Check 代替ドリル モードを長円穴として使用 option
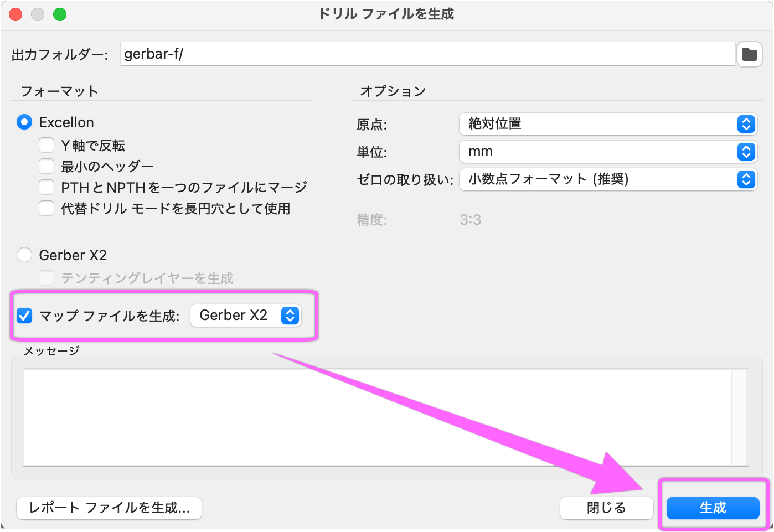This screenshot has width=774, height=532. [x=47, y=209]
